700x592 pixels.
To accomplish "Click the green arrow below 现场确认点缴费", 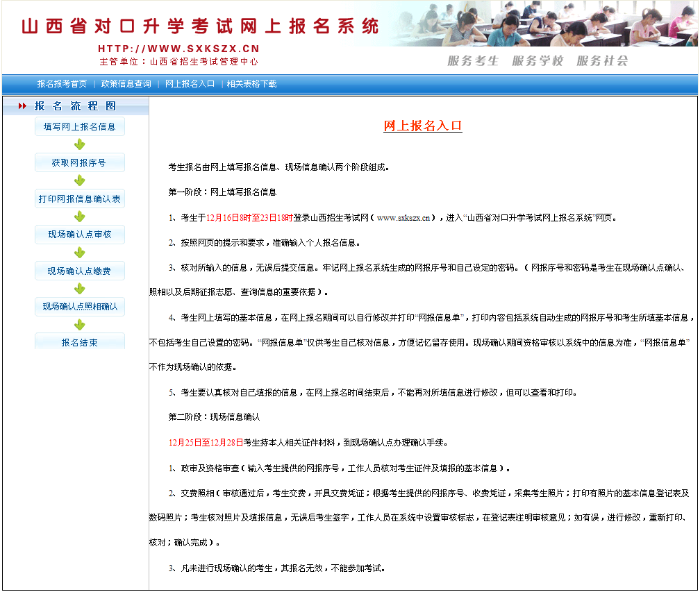I will 80,289.
